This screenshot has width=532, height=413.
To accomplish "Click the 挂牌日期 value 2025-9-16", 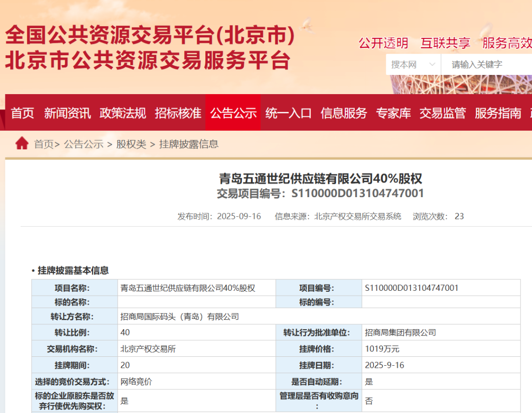I will (x=384, y=365).
